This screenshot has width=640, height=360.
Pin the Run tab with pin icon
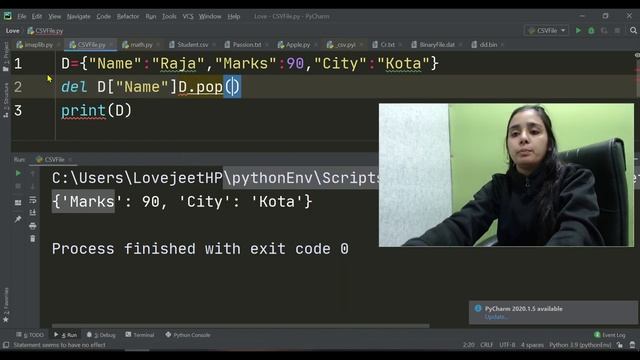pyautogui.click(x=18, y=219)
